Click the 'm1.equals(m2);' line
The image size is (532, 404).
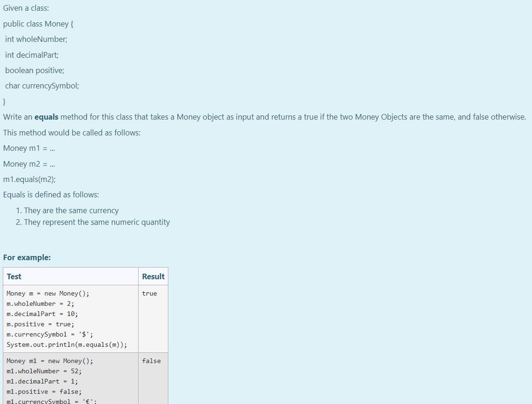point(29,179)
